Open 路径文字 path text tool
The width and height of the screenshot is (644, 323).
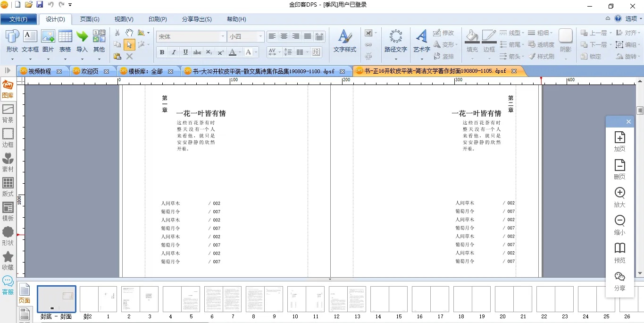(x=395, y=41)
